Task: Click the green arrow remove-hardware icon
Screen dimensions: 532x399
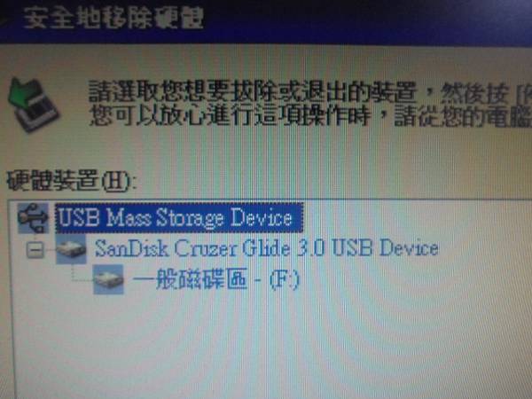Action: click(33, 105)
